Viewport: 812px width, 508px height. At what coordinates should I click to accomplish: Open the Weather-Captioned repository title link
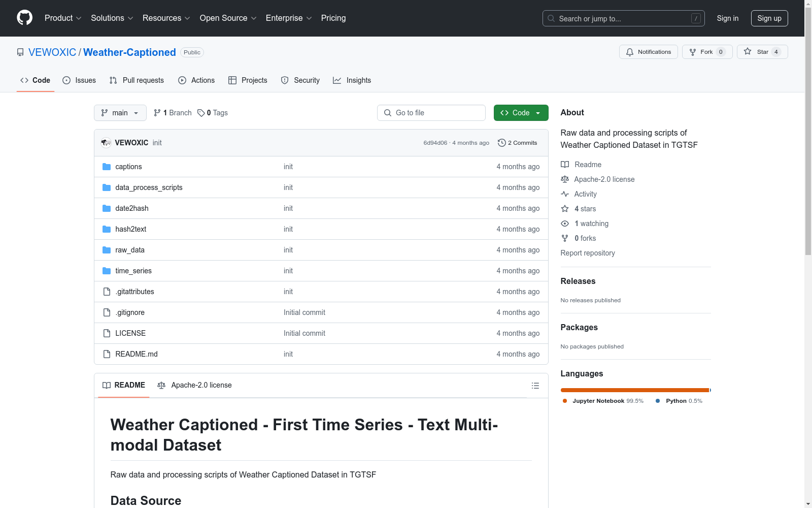coord(129,52)
